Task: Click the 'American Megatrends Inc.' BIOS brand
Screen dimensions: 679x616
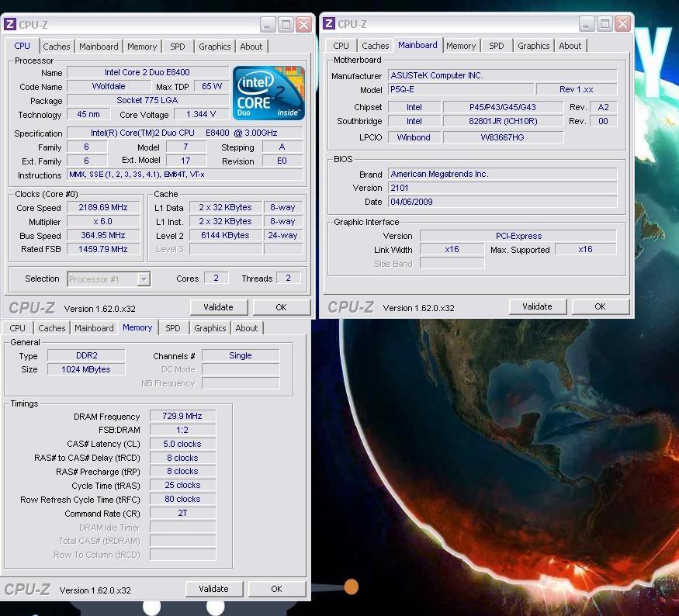Action: pos(502,174)
